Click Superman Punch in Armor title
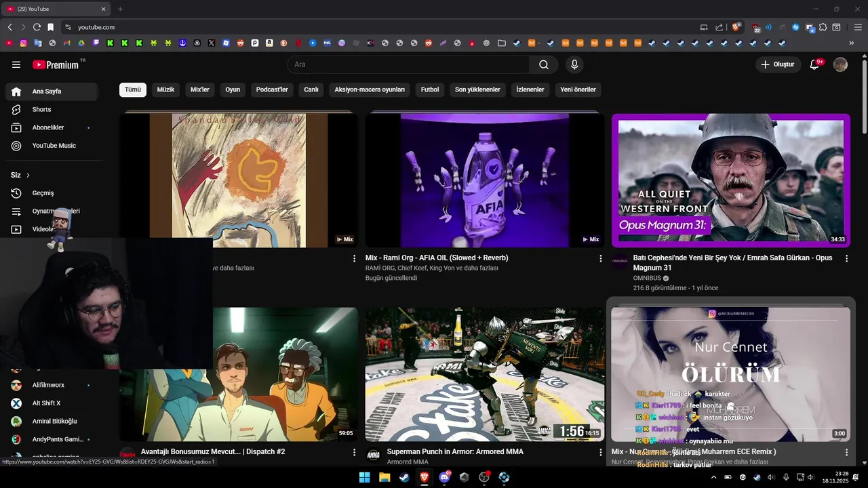The image size is (868, 488). coord(455,451)
